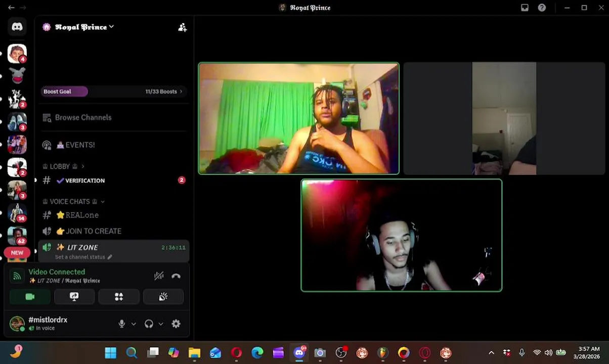Open 11/33 Boosts details
The width and height of the screenshot is (609, 364).
(x=164, y=92)
